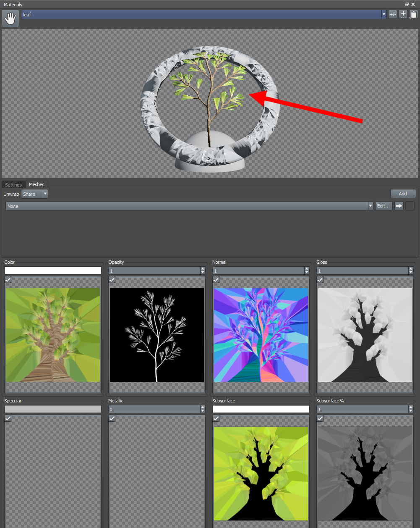Click the Metallic value stepper arrows
Image resolution: width=420 pixels, height=528 pixels.
click(203, 409)
